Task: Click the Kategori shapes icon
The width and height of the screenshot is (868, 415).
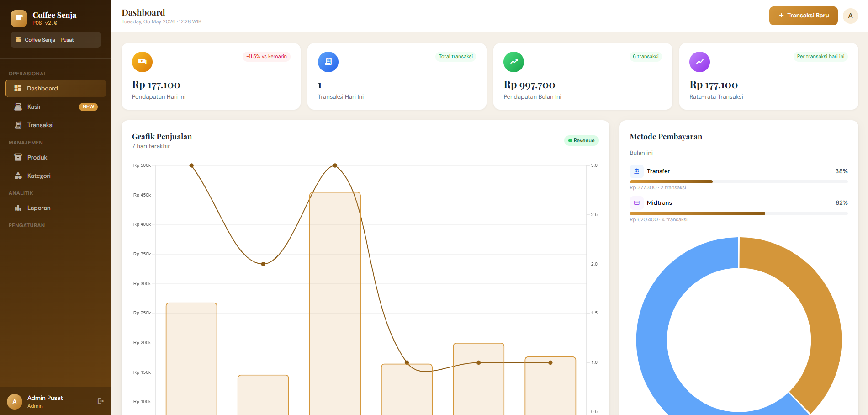Action: 18,176
